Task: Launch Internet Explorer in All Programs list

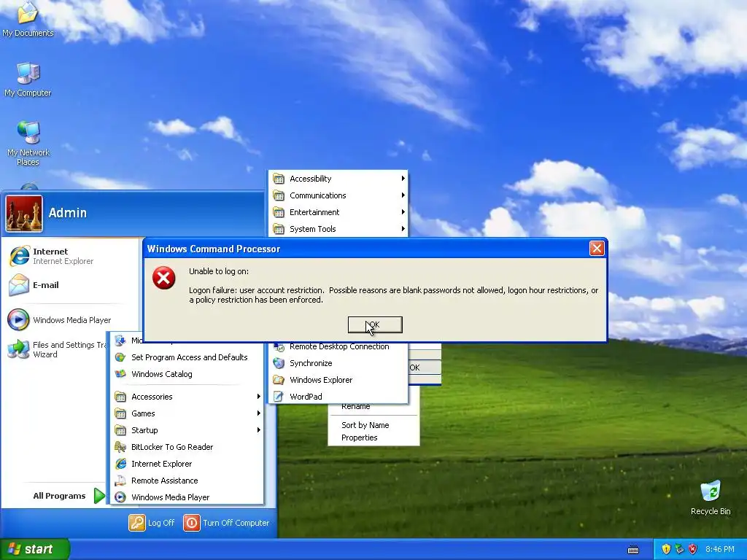Action: tap(187, 464)
